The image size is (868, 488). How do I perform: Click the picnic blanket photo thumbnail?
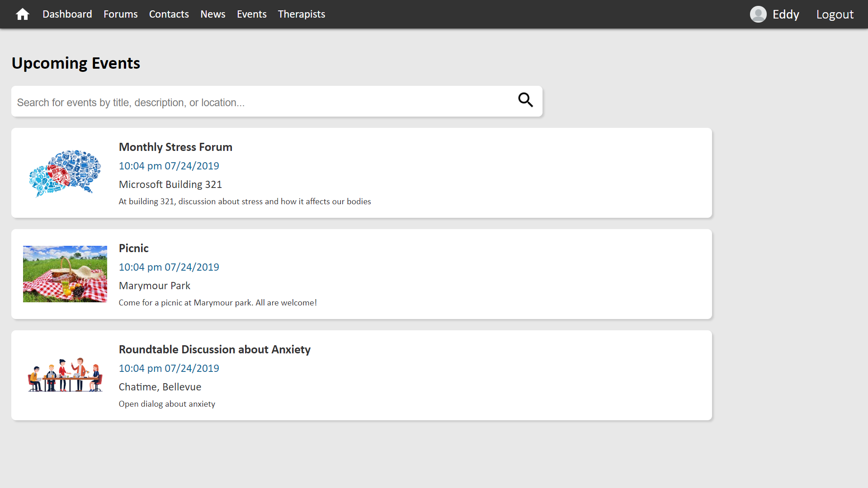65,274
